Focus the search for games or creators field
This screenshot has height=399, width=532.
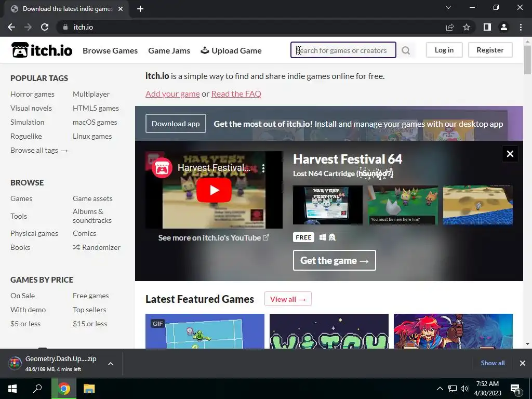tap(343, 50)
